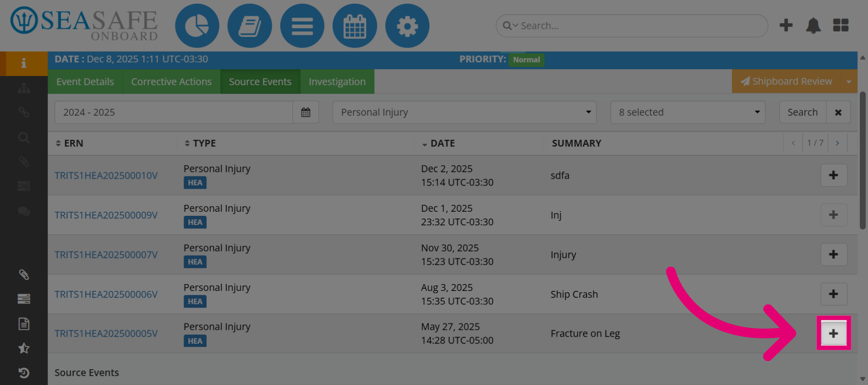Add the Ship Crash event
The height and width of the screenshot is (385, 868).
(x=834, y=294)
